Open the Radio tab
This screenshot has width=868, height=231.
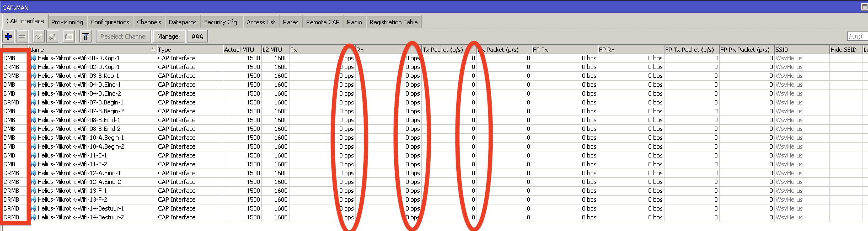355,22
